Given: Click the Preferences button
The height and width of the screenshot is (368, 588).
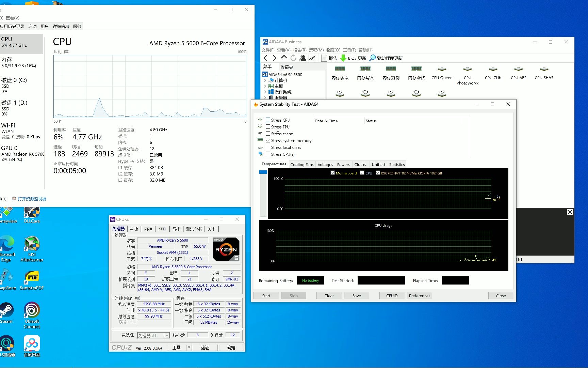Looking at the screenshot, I should tap(420, 296).
